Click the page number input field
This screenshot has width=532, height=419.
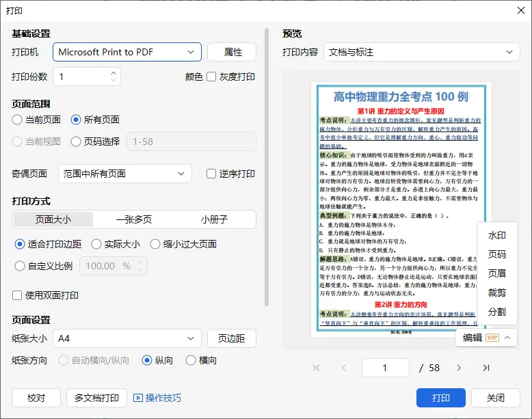click(x=386, y=368)
